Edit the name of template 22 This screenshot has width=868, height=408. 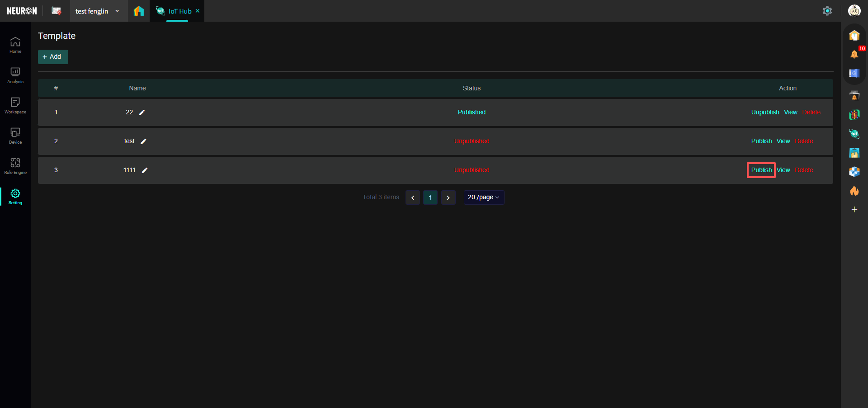pyautogui.click(x=142, y=113)
